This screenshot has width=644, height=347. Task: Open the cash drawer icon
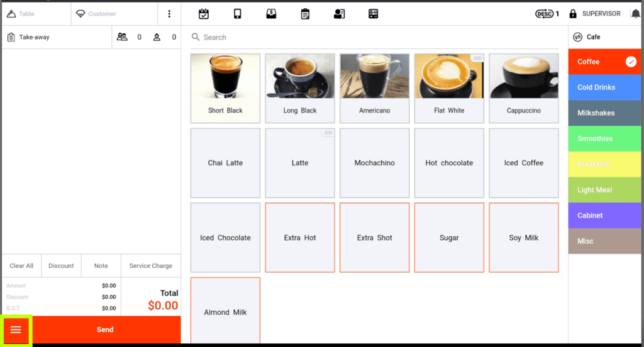tap(271, 14)
